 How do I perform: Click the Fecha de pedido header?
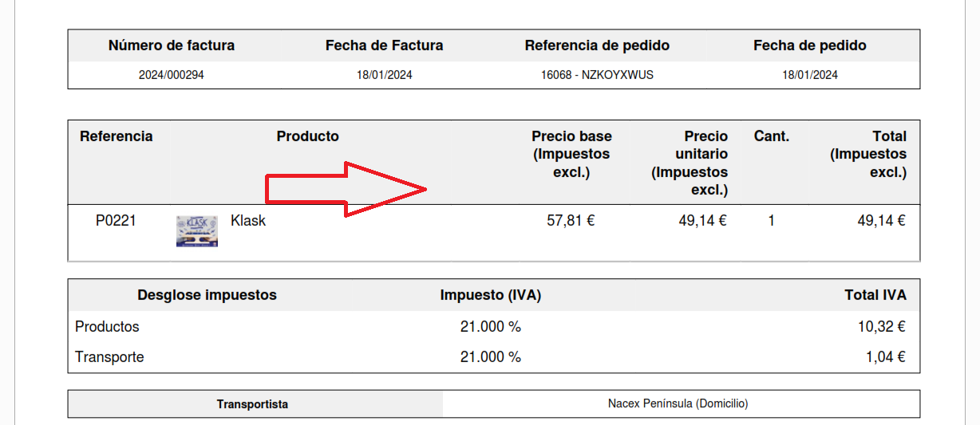810,45
